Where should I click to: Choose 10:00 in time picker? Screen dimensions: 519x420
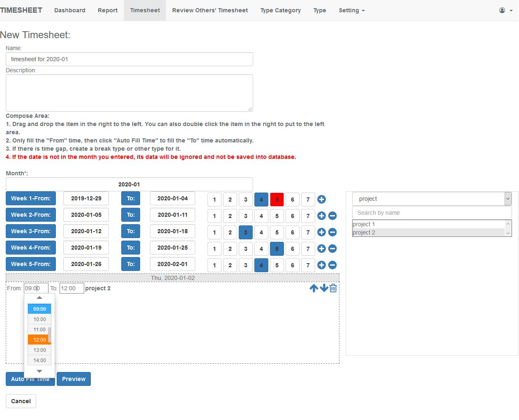pyautogui.click(x=39, y=319)
